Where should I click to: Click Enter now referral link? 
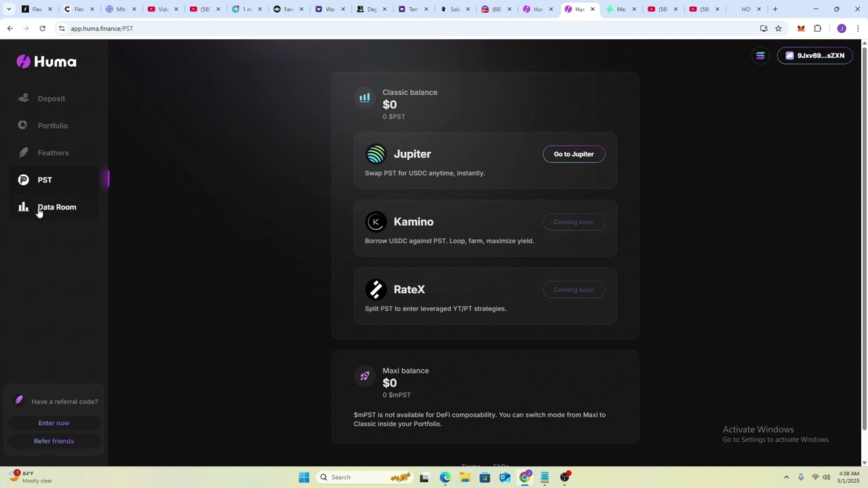pos(54,423)
